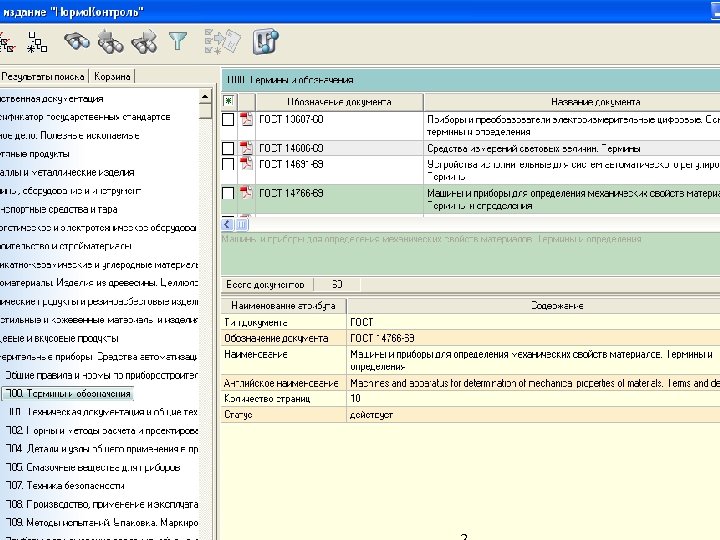Click 'Тип документа' value ГОСТ
This screenshot has height=540, width=720.
[x=362, y=322]
